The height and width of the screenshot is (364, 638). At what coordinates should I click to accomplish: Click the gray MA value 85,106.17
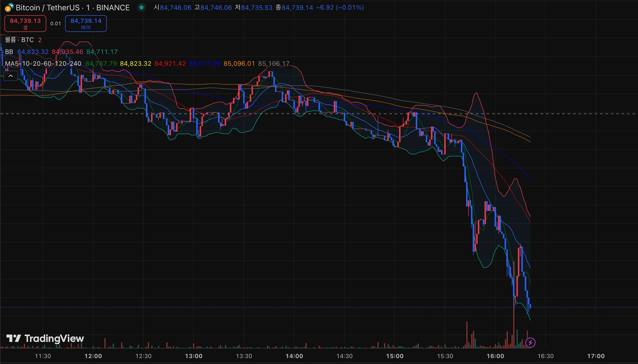274,63
